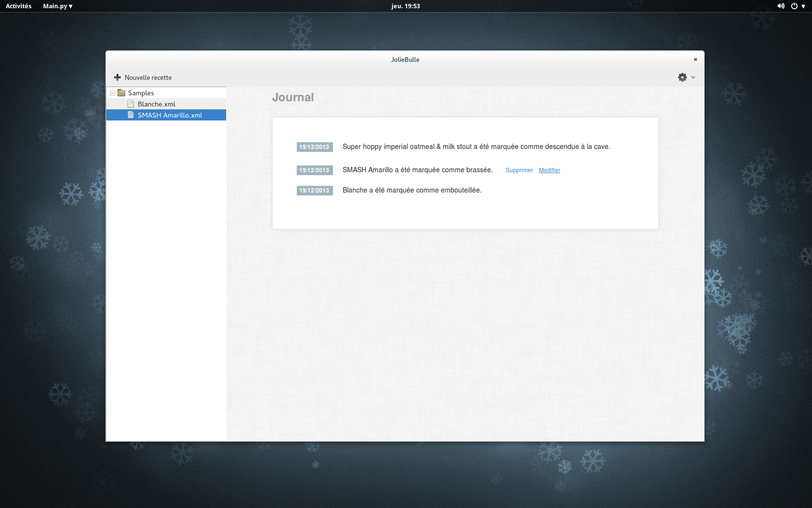Collapse the Samples folder tree

112,93
